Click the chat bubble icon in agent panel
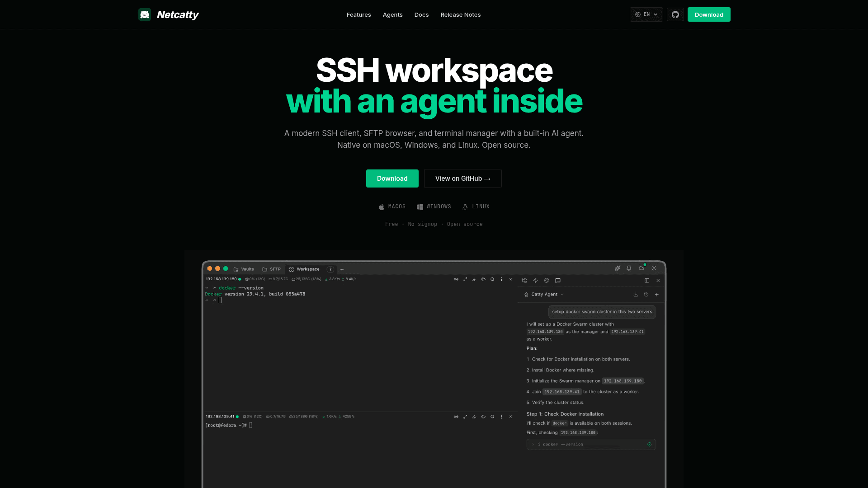The image size is (868, 488). pyautogui.click(x=558, y=281)
